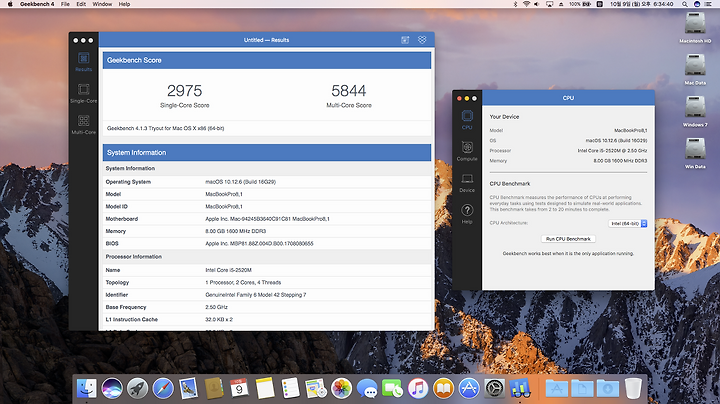720x404 pixels.
Task: Click the upload results icon in title bar
Action: (x=405, y=40)
